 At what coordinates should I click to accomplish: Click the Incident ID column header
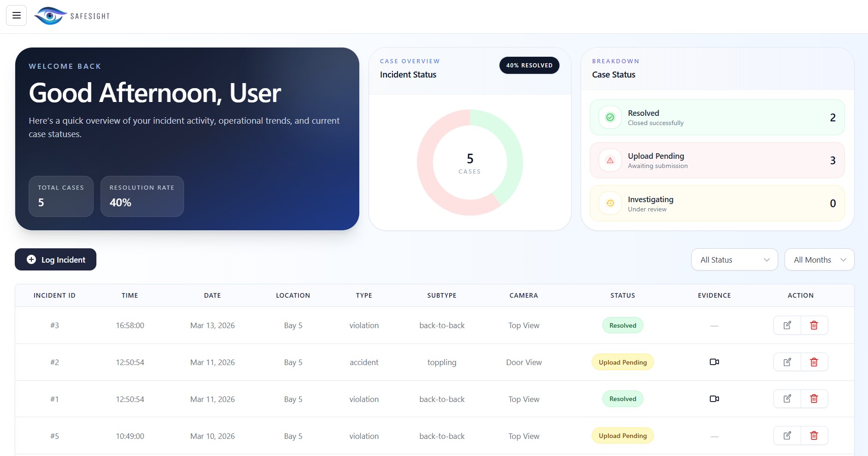point(54,295)
